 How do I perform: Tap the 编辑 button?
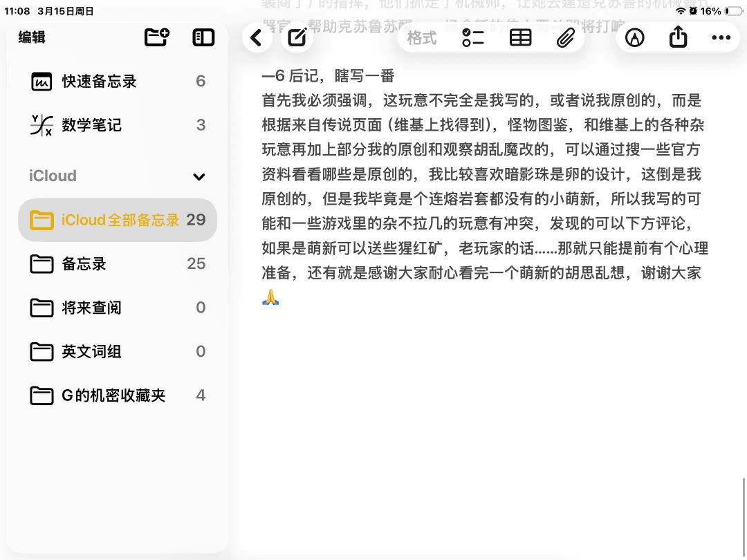[32, 37]
